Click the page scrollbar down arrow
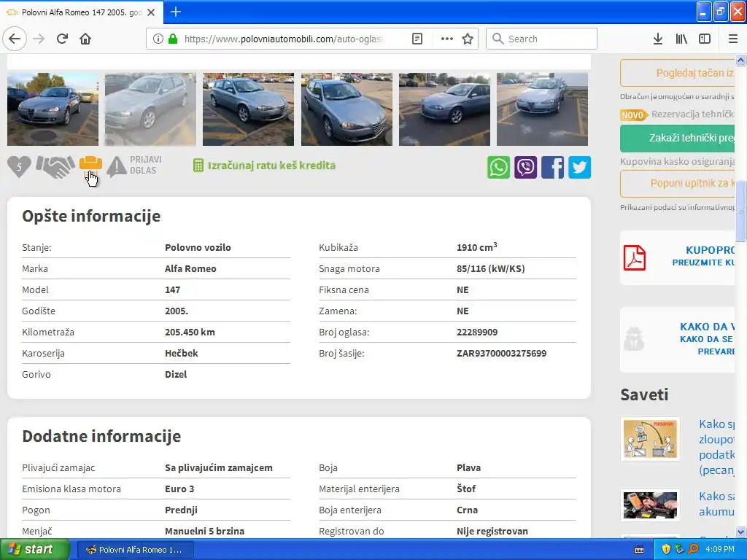Image resolution: width=747 pixels, height=560 pixels. point(740,532)
